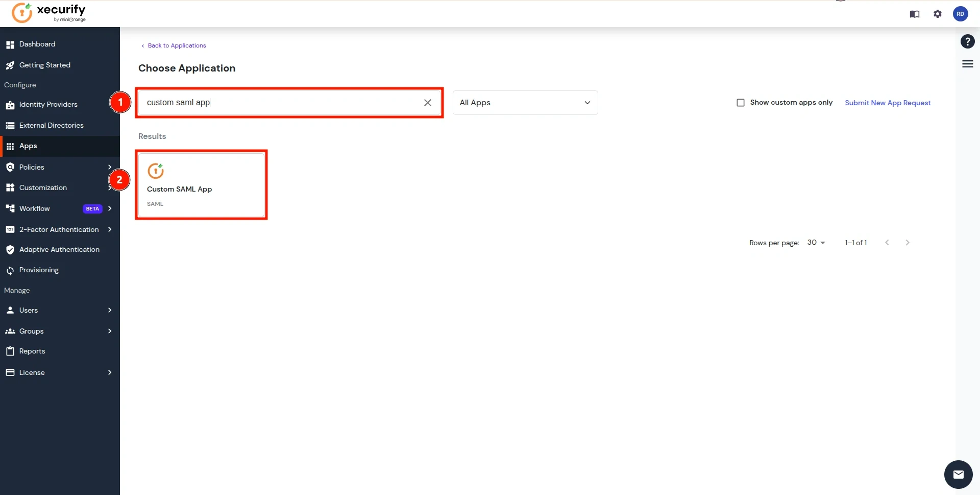The width and height of the screenshot is (980, 495).
Task: Open the documentation icon in header
Action: pyautogui.click(x=915, y=14)
